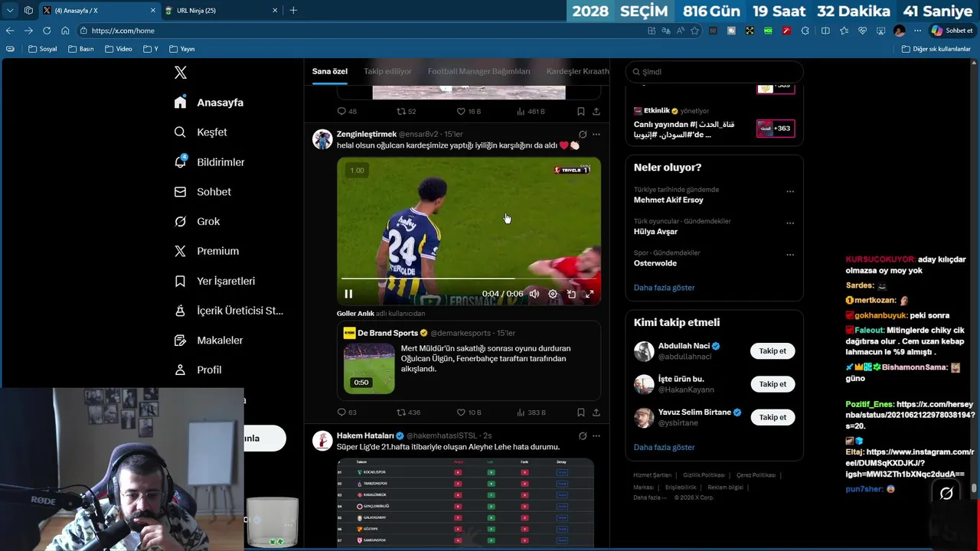Show more trends under Neler oluyor

(664, 288)
